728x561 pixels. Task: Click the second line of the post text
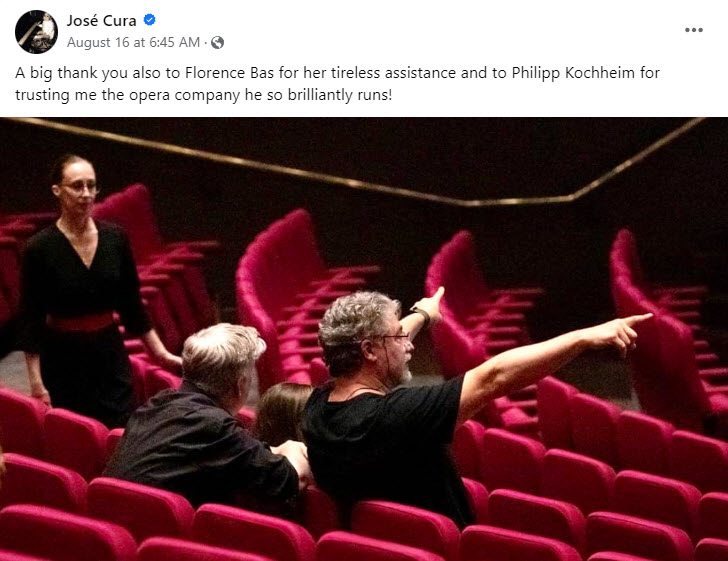pos(203,95)
